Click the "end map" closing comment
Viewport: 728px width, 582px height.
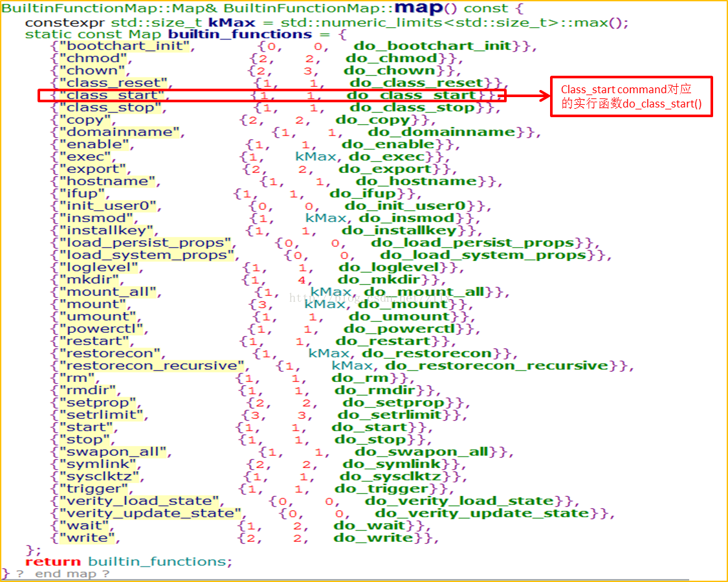(72, 574)
